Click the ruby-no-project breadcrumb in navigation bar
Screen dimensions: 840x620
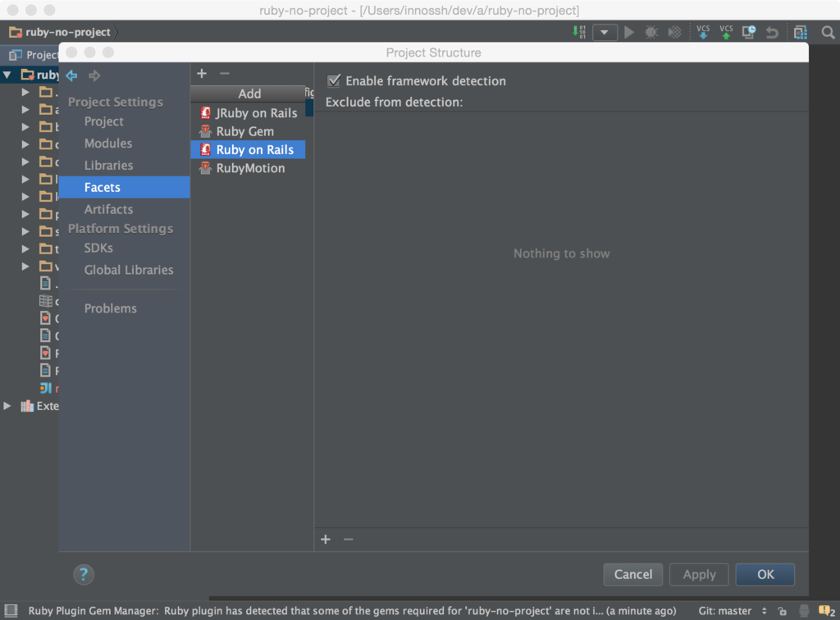[60, 32]
